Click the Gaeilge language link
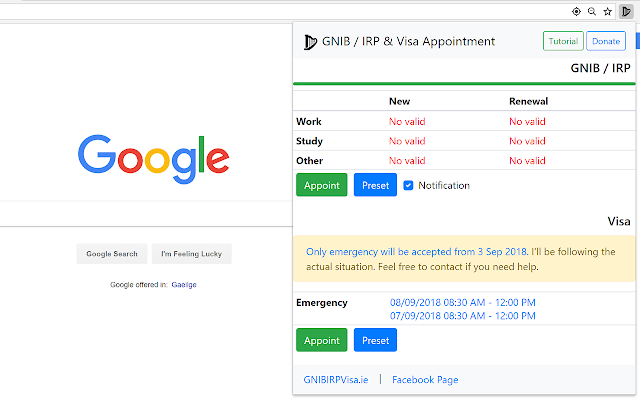This screenshot has height=400, width=640. pyautogui.click(x=184, y=284)
